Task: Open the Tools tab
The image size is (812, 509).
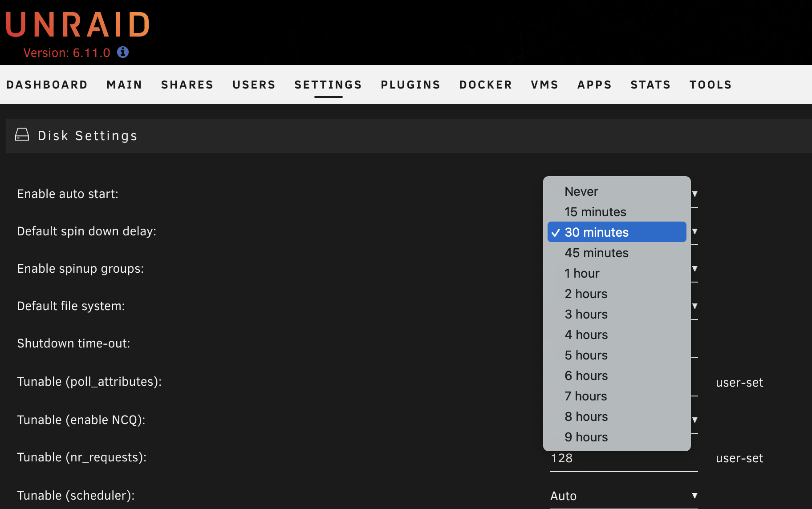Action: 710,85
